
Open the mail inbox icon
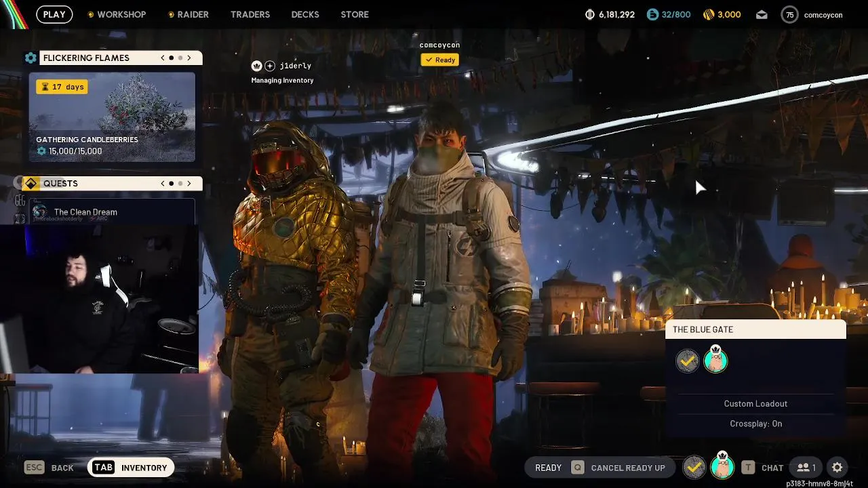pyautogui.click(x=762, y=14)
